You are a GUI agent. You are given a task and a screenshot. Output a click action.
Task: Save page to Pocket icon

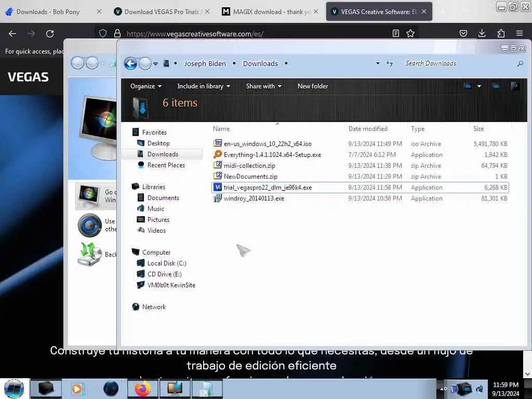point(463,33)
